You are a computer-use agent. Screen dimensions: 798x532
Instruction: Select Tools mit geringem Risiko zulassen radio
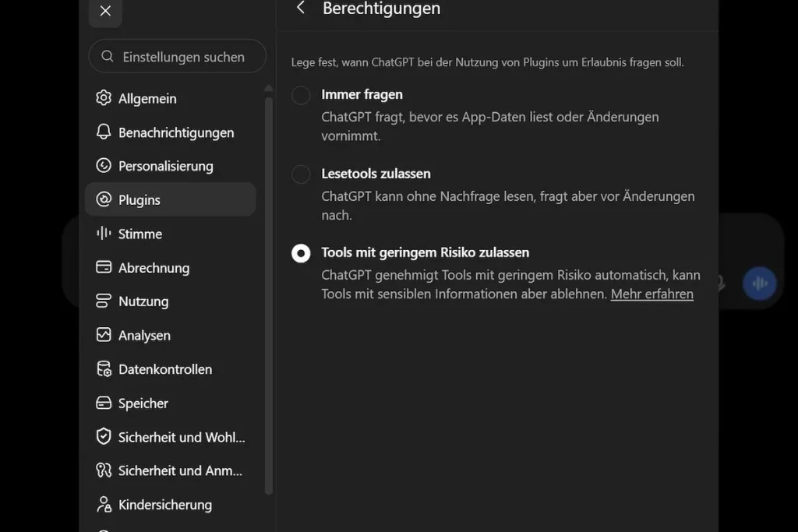click(301, 253)
